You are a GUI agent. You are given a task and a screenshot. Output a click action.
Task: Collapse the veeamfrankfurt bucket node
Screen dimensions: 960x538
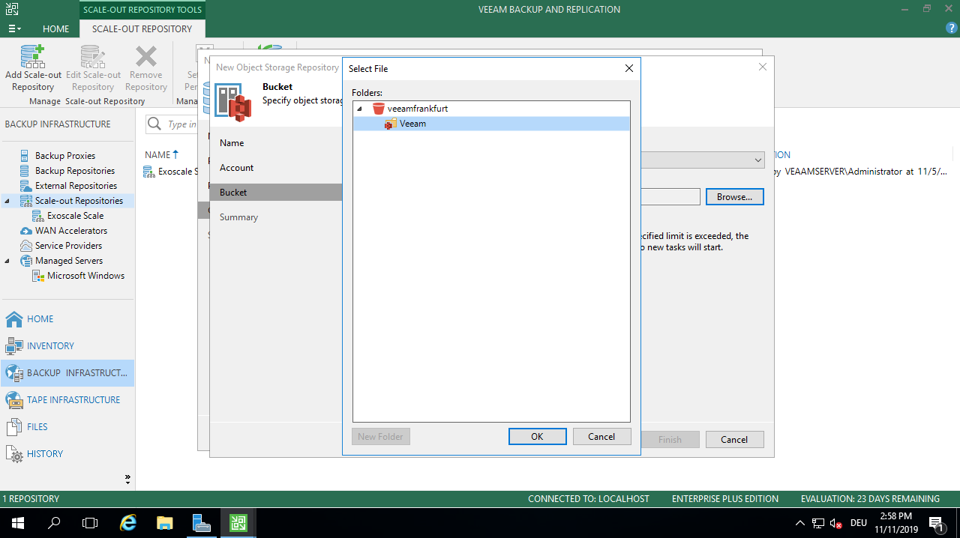360,109
